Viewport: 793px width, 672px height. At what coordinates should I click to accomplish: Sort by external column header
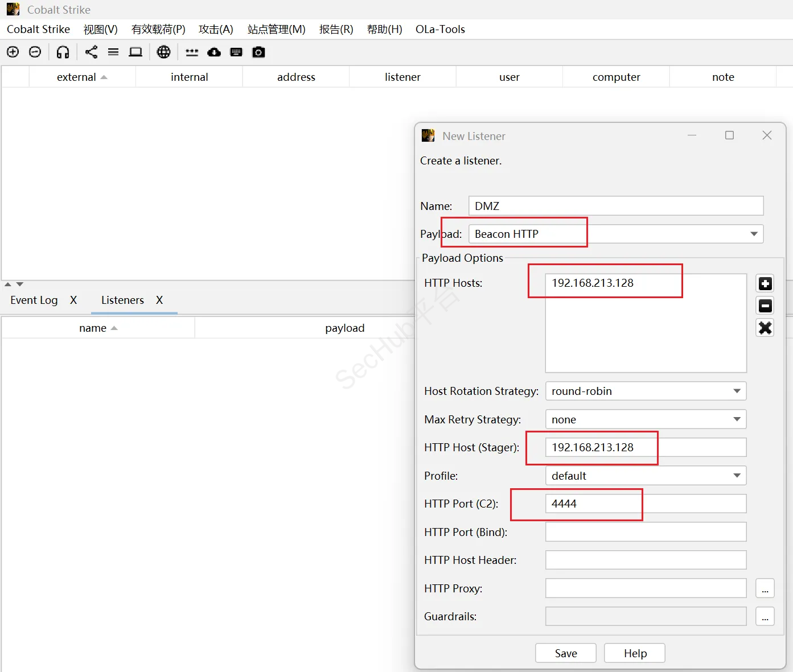coord(82,77)
